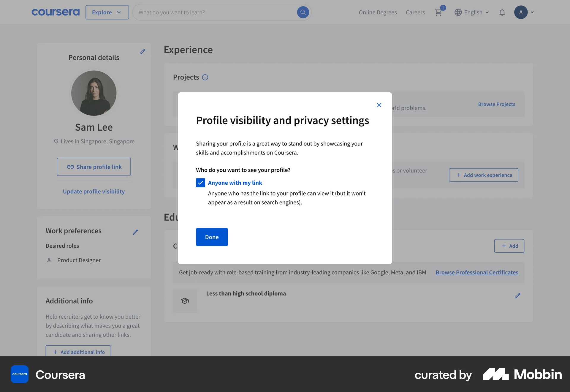
Task: Open the shopping cart icon
Action: click(x=438, y=12)
